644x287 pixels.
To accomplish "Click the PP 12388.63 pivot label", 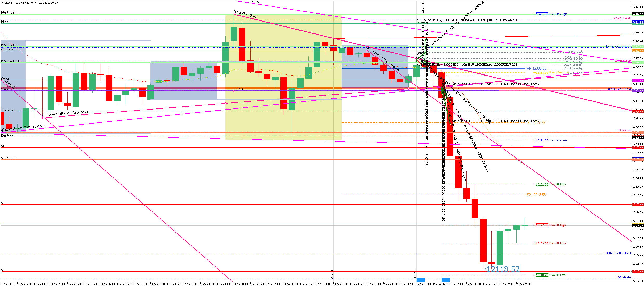I will coord(536,69).
